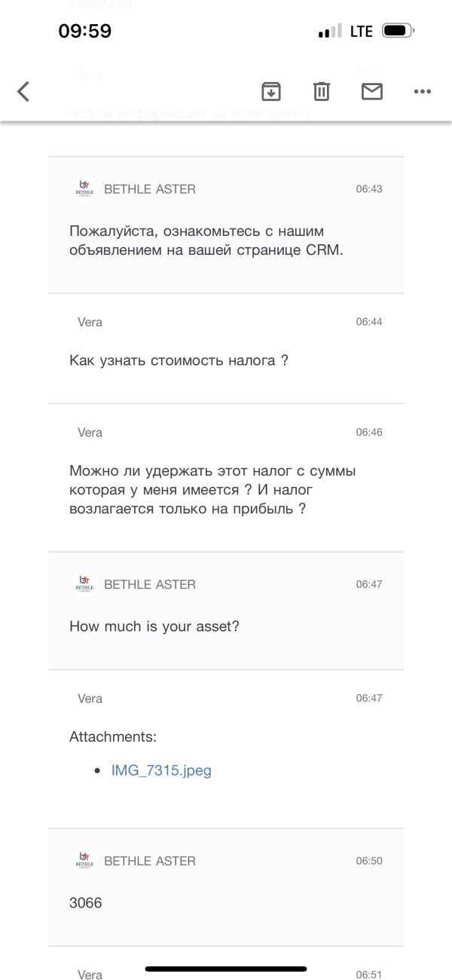Open the IMG_7315.jpeg attachment link
The height and width of the screenshot is (980, 452).
click(x=161, y=770)
